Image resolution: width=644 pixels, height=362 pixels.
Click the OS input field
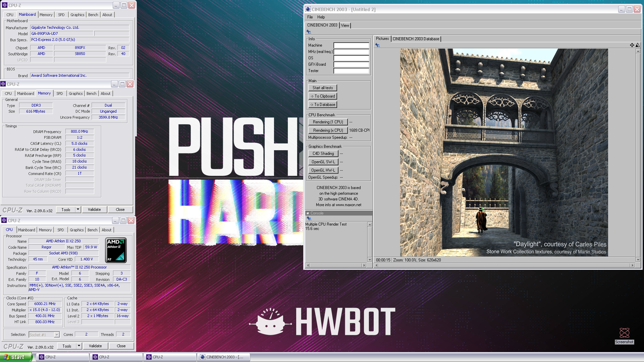[351, 58]
